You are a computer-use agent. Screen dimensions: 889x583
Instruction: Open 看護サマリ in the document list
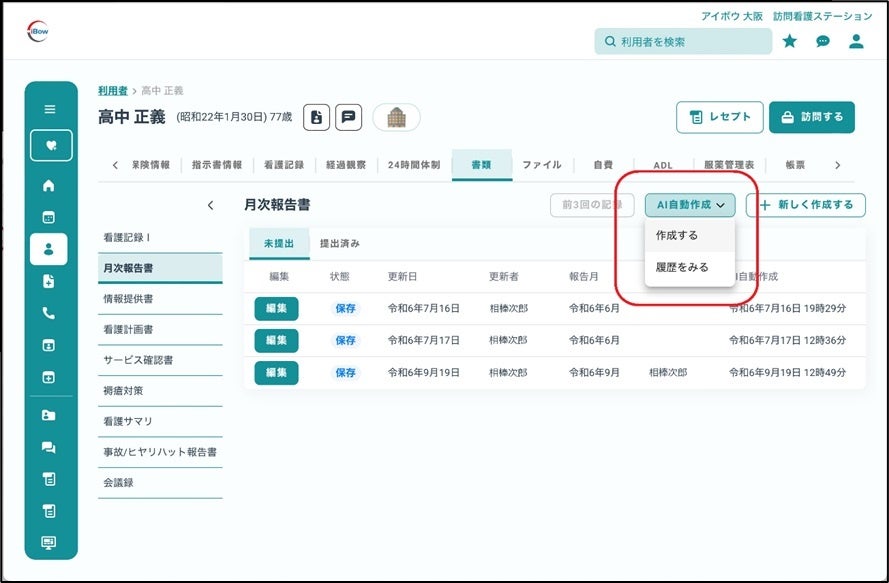[160, 421]
